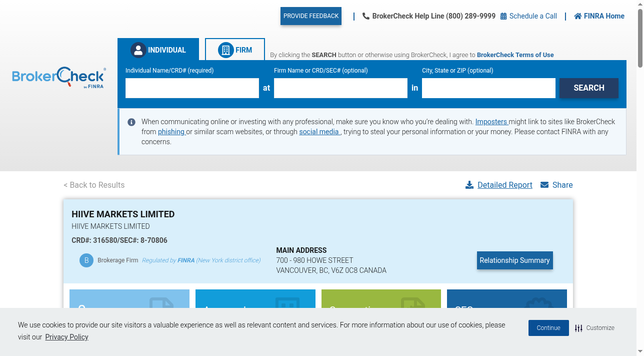The width and height of the screenshot is (644, 356).
Task: Open the Detailed Report link
Action: click(505, 185)
